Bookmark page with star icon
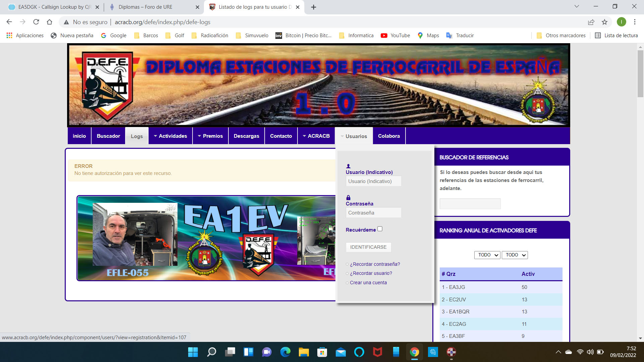The width and height of the screenshot is (644, 362). coord(604,22)
